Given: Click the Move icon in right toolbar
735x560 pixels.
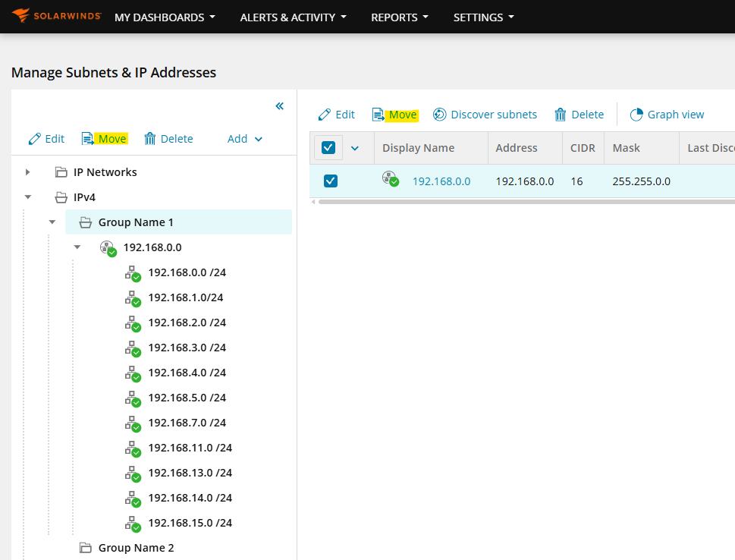Looking at the screenshot, I should (378, 115).
